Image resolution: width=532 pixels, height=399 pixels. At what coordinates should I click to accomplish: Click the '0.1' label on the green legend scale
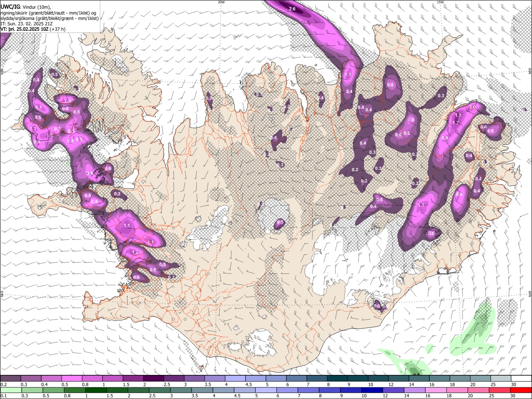3,396
